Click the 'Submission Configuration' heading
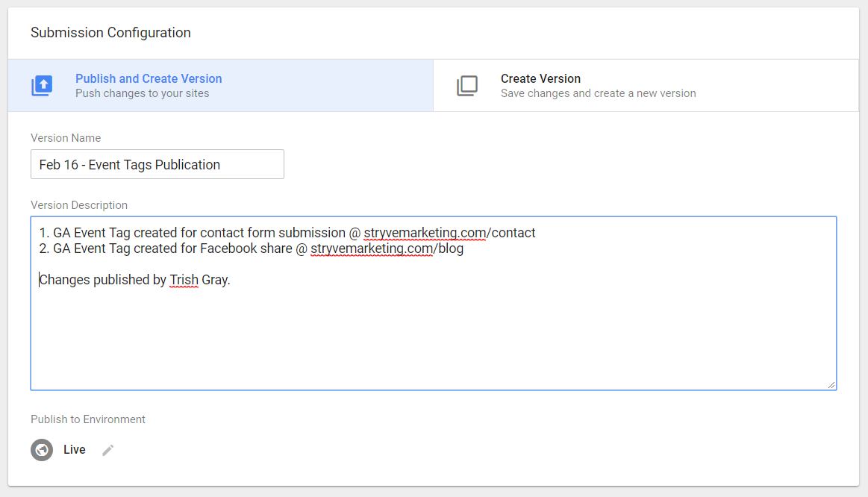 tap(110, 33)
